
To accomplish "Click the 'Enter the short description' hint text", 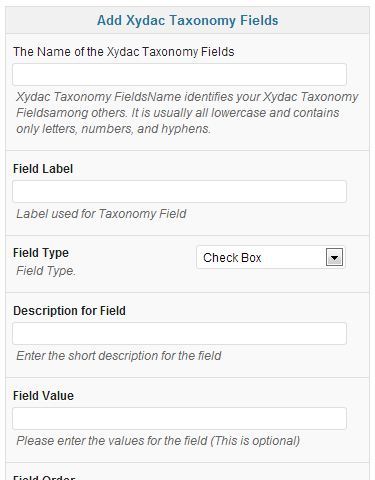I will click(x=119, y=356).
